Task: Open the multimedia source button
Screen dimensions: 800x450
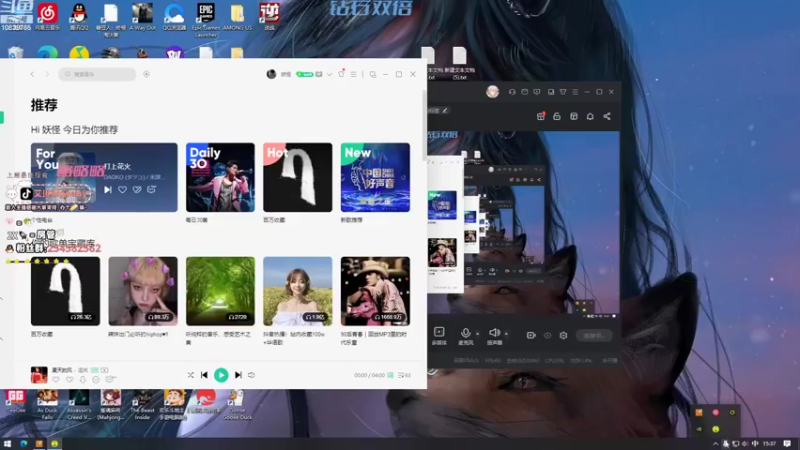Action: tap(439, 336)
